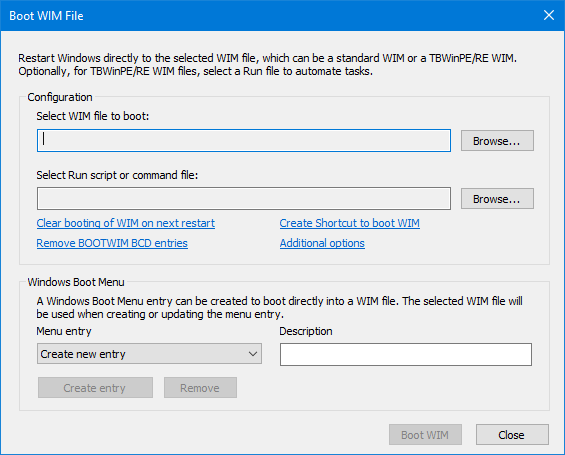565x455 pixels.
Task: Click the Boot WIM File title bar text
Action: 46,15
